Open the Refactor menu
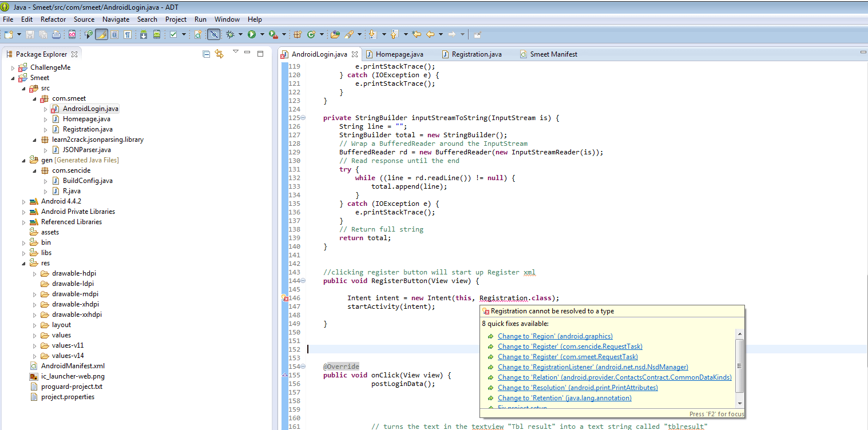The image size is (868, 430). click(x=53, y=19)
